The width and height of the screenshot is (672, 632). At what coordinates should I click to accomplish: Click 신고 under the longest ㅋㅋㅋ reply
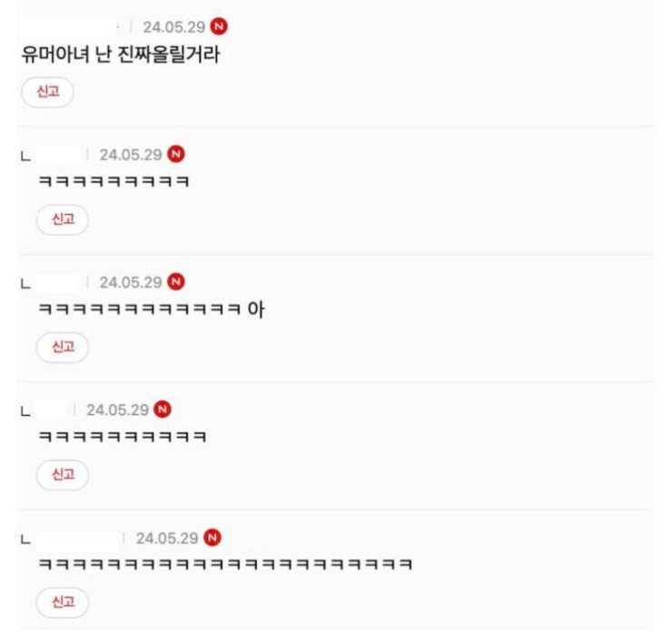[63, 602]
